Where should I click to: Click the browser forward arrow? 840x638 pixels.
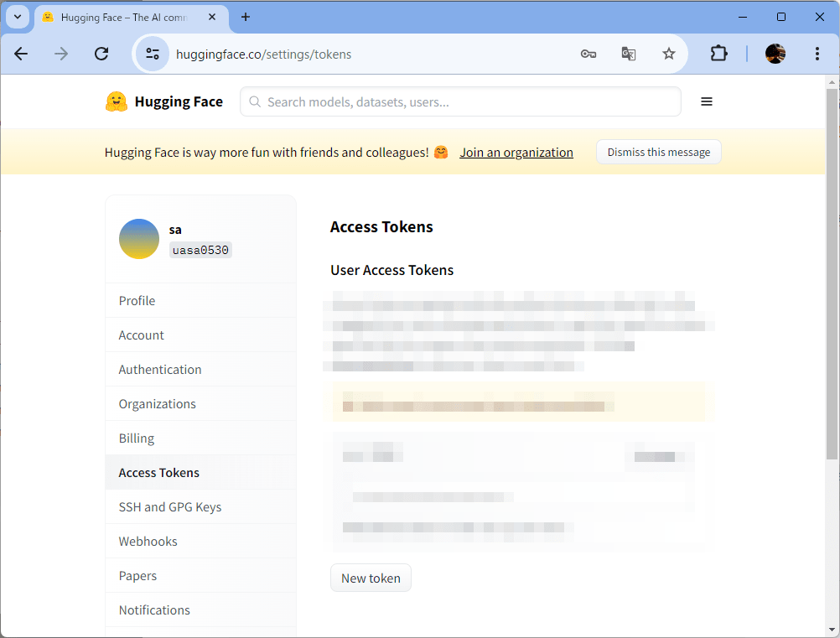[x=61, y=54]
